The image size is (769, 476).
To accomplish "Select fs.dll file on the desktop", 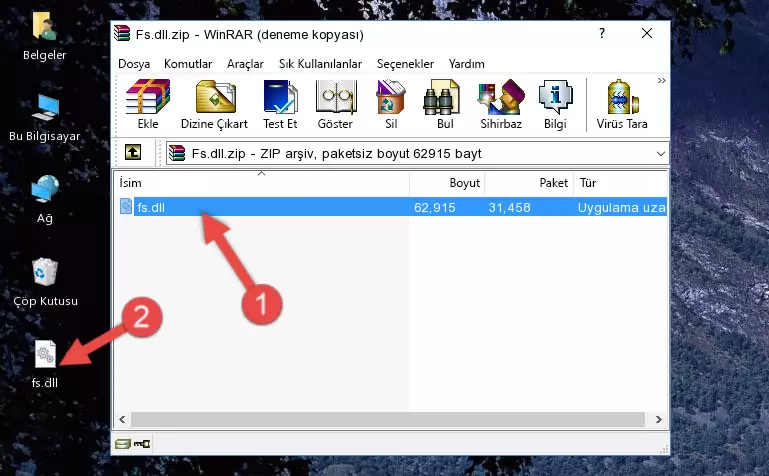I will [x=45, y=365].
